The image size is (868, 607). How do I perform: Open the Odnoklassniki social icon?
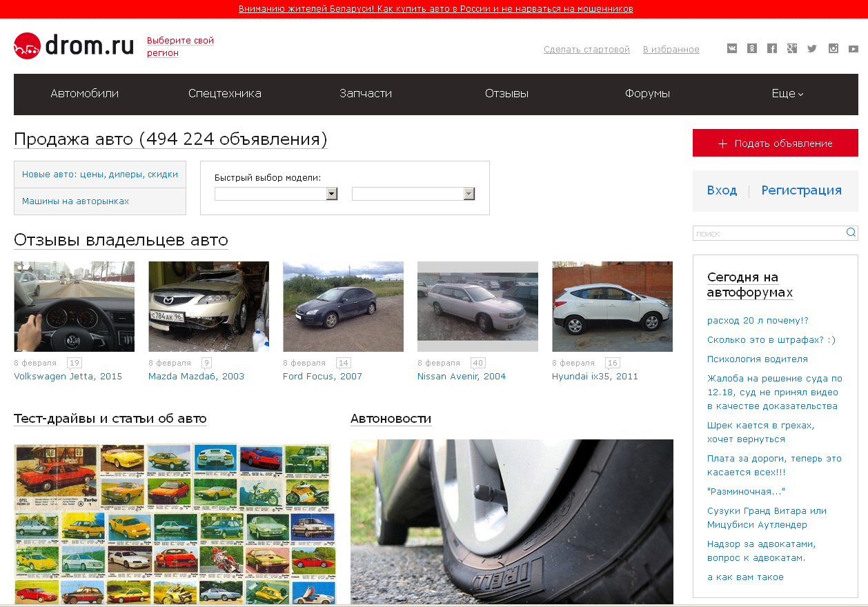pyautogui.click(x=752, y=48)
